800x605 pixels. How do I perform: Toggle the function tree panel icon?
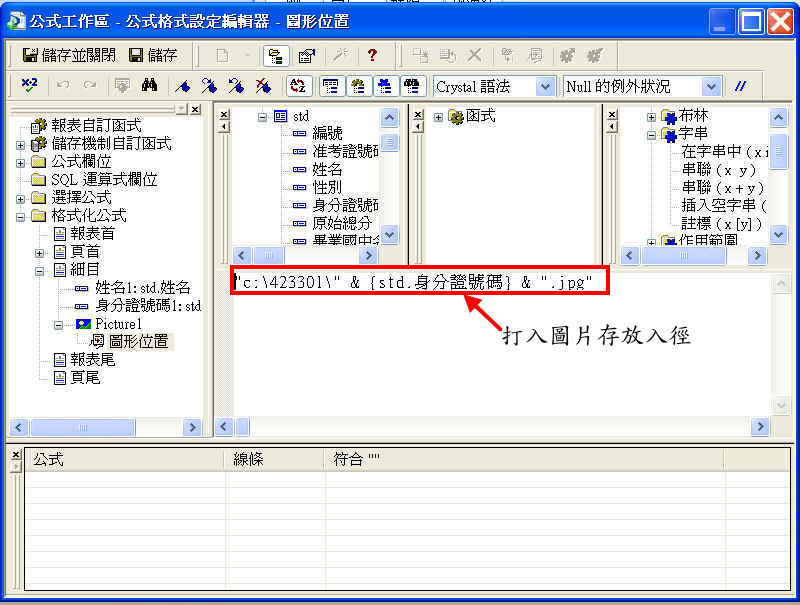(358, 86)
